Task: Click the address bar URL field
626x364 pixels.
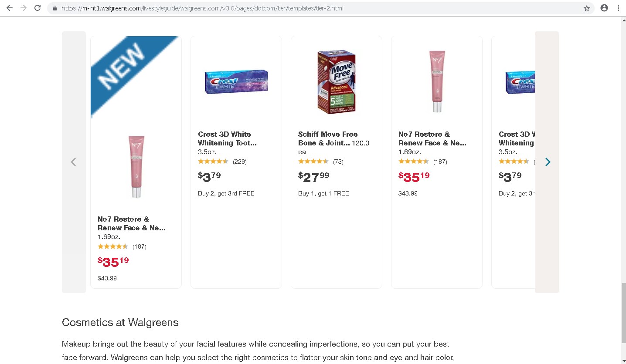Action: pos(320,8)
